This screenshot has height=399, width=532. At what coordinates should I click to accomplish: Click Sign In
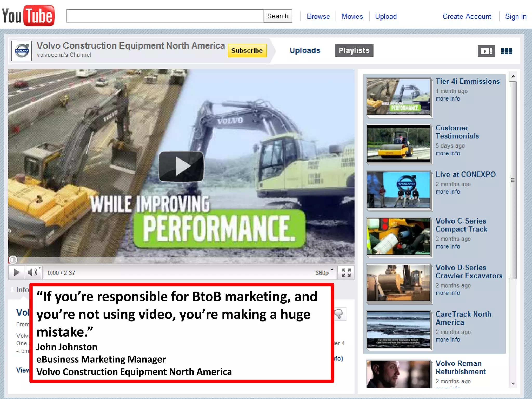click(x=516, y=16)
